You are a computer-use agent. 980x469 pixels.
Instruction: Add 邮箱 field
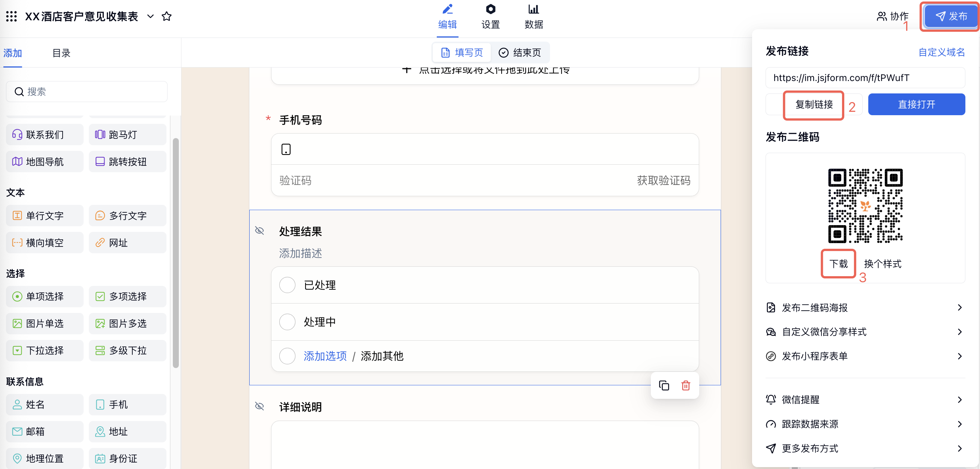(x=45, y=432)
